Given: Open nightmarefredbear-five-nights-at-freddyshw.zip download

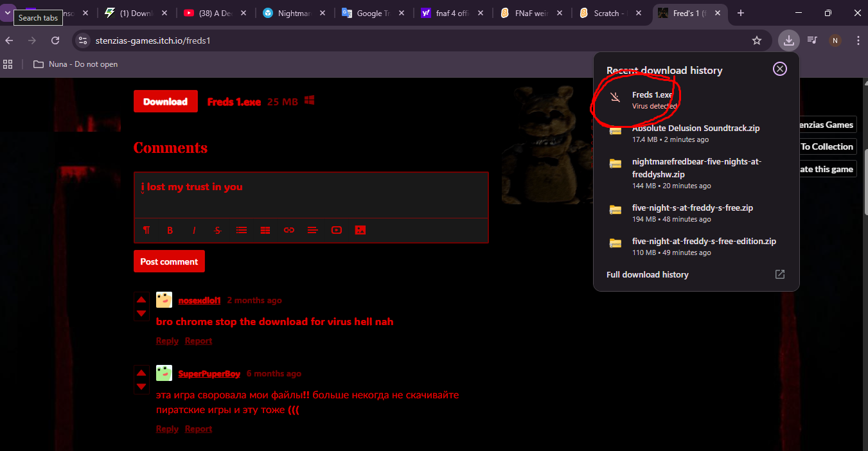Looking at the screenshot, I should [x=696, y=173].
